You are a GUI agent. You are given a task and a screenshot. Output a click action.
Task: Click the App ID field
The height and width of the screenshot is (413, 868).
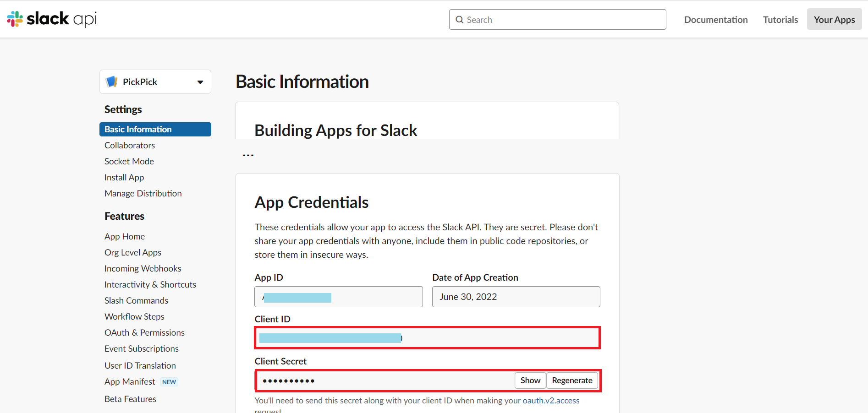[x=339, y=297]
